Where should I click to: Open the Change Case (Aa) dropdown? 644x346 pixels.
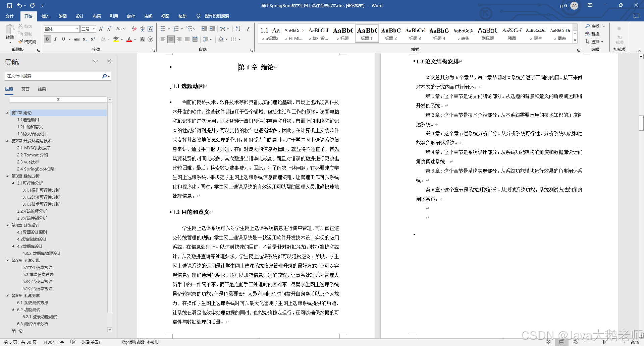(121, 29)
